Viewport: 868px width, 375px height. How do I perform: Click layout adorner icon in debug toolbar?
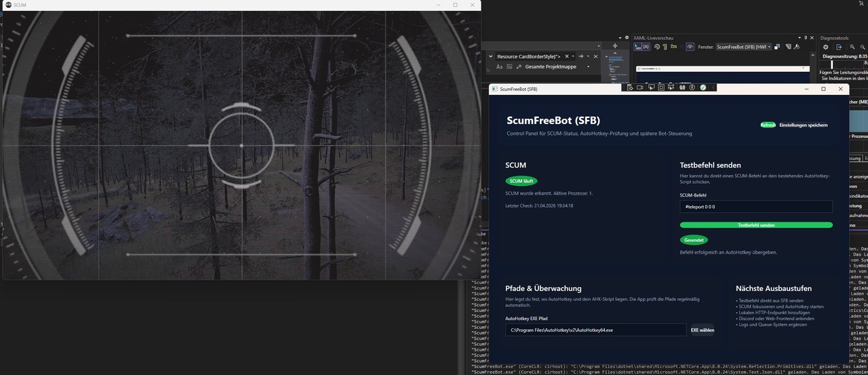[661, 87]
